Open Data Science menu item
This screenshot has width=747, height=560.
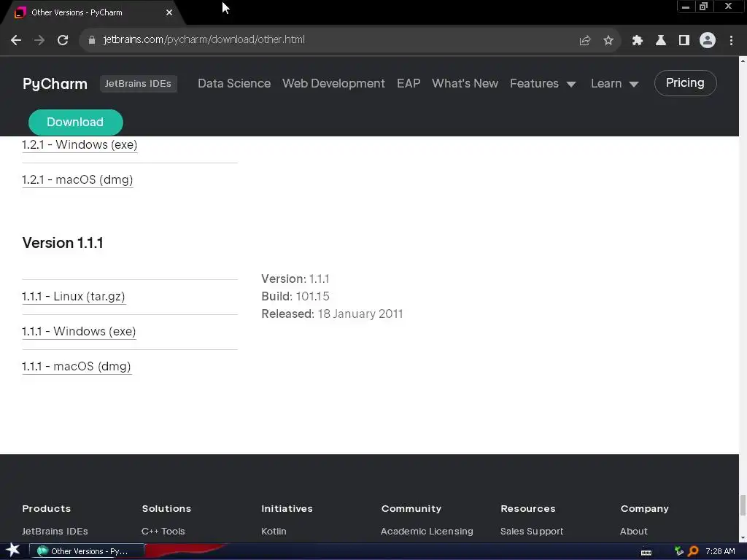[x=234, y=83]
